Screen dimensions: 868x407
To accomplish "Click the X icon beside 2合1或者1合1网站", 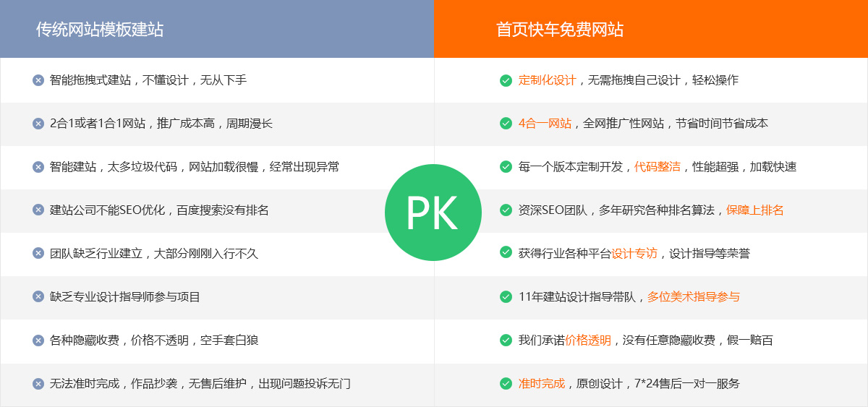I will pos(38,124).
